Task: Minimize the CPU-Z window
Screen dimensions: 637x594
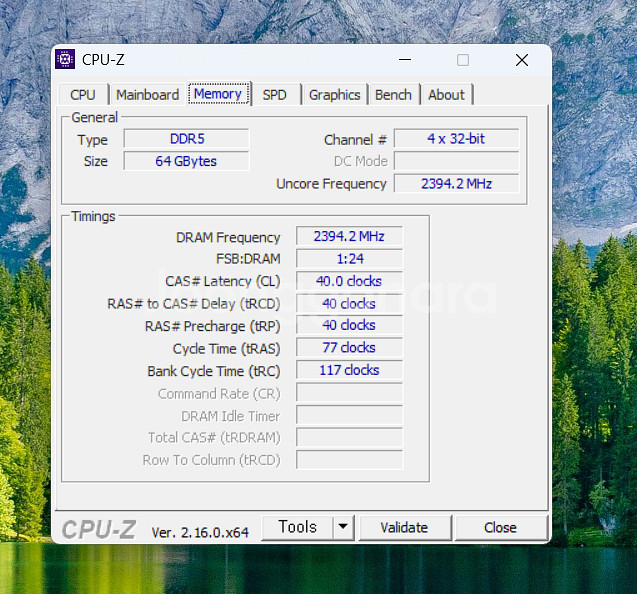Action: click(x=403, y=60)
